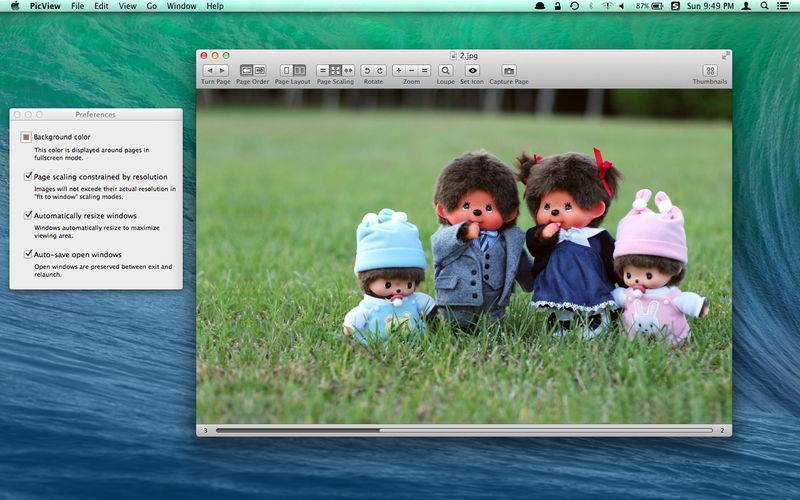Click the Preferences window title
800x500 pixels.
tap(95, 114)
